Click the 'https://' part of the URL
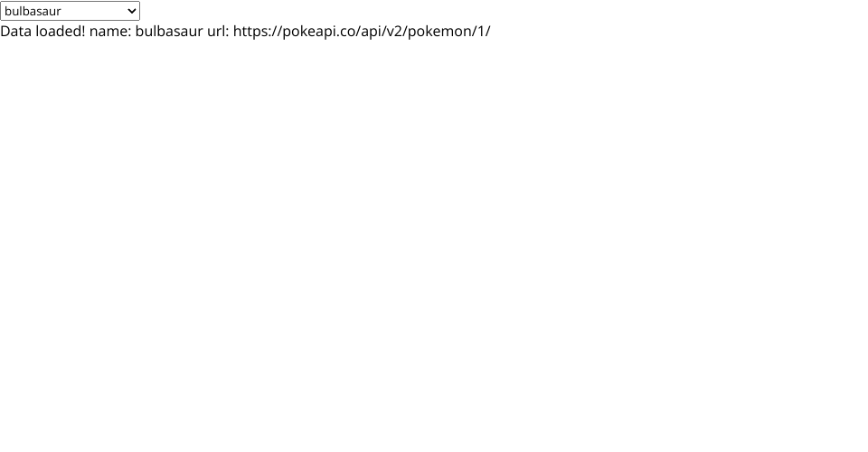 pos(258,32)
